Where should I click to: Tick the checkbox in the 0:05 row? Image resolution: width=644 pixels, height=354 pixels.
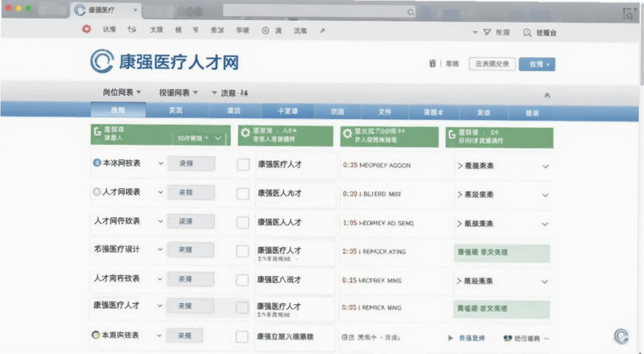coord(242,307)
